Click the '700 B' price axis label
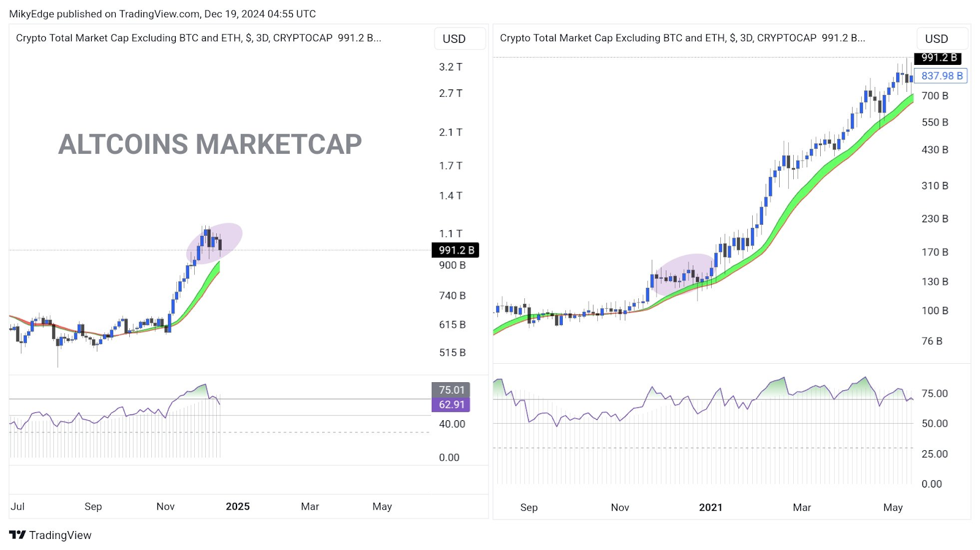Image resolution: width=980 pixels, height=550 pixels. pos(935,96)
